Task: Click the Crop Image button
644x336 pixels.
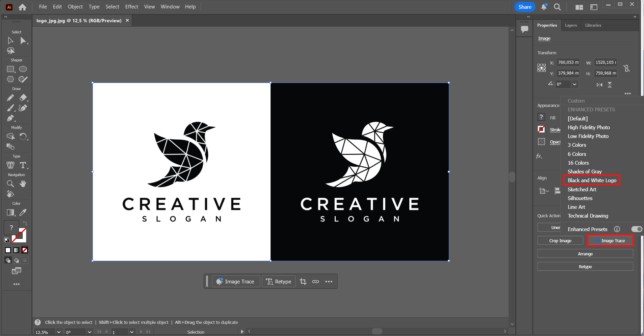Action: [x=560, y=241]
